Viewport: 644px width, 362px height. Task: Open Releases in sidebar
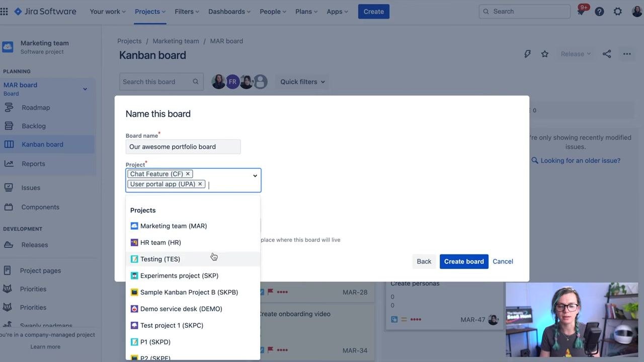(x=35, y=245)
